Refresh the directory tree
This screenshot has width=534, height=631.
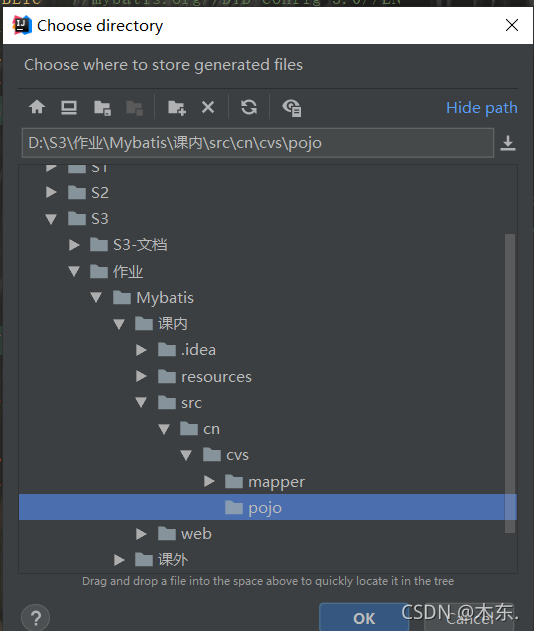[249, 107]
